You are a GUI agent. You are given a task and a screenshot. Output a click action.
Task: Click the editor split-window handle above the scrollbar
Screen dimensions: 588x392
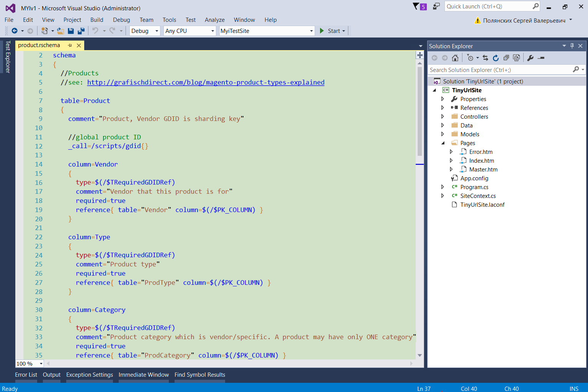click(x=420, y=55)
